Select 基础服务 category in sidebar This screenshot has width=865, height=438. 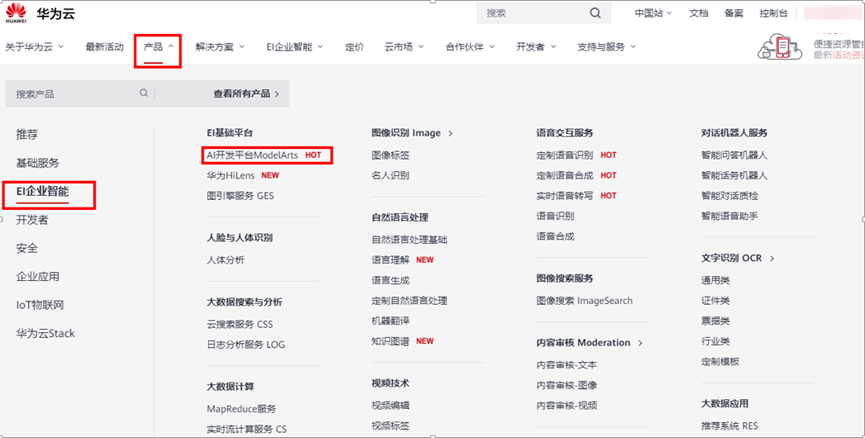pos(38,163)
